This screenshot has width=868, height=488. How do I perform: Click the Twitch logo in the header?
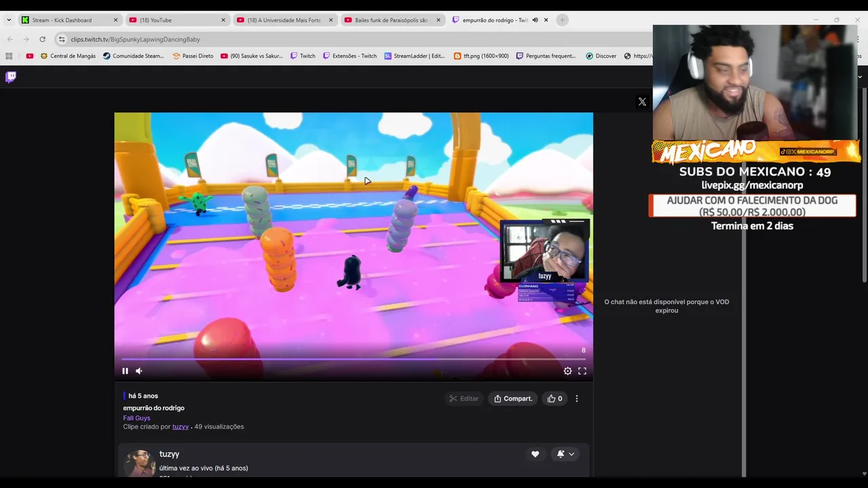(x=11, y=77)
